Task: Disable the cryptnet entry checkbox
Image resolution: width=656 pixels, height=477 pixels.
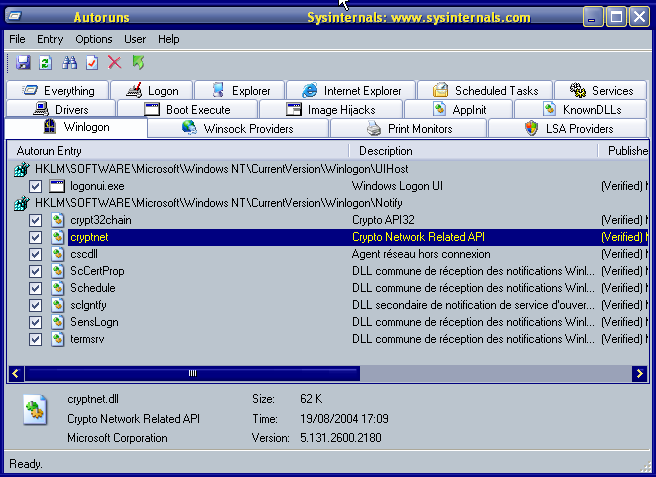Action: tap(36, 237)
